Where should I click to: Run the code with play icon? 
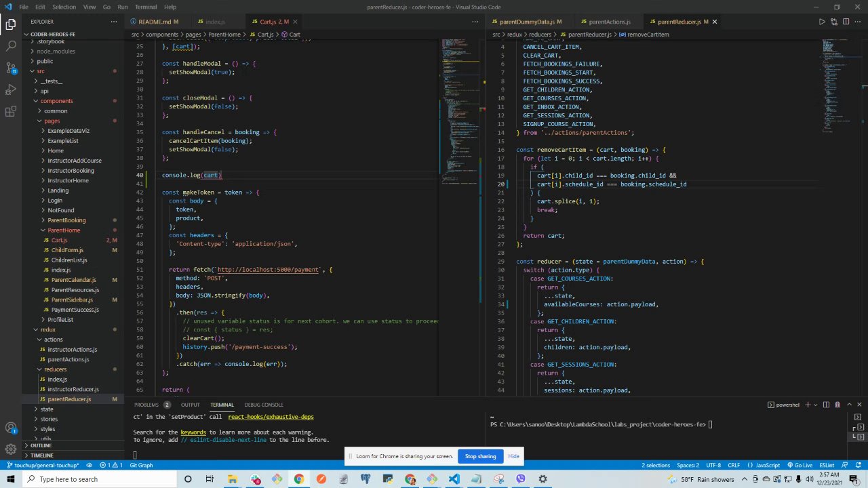pos(822,22)
